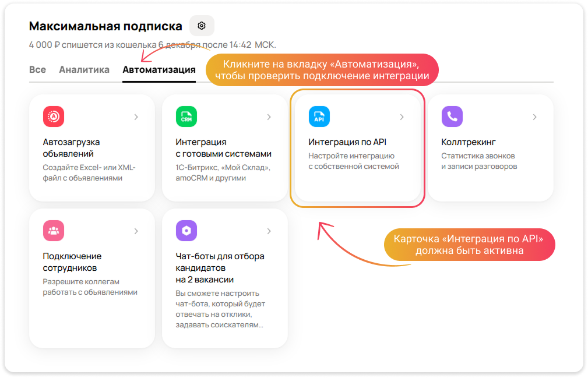Open Чат-боты для отбора кандидатов title
This screenshot has width=588, height=378.
tap(220, 268)
